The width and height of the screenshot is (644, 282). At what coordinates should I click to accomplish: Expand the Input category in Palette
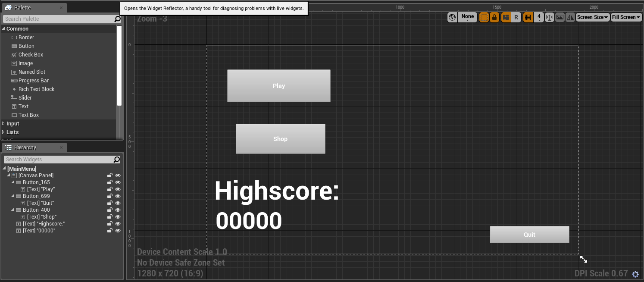click(x=4, y=124)
